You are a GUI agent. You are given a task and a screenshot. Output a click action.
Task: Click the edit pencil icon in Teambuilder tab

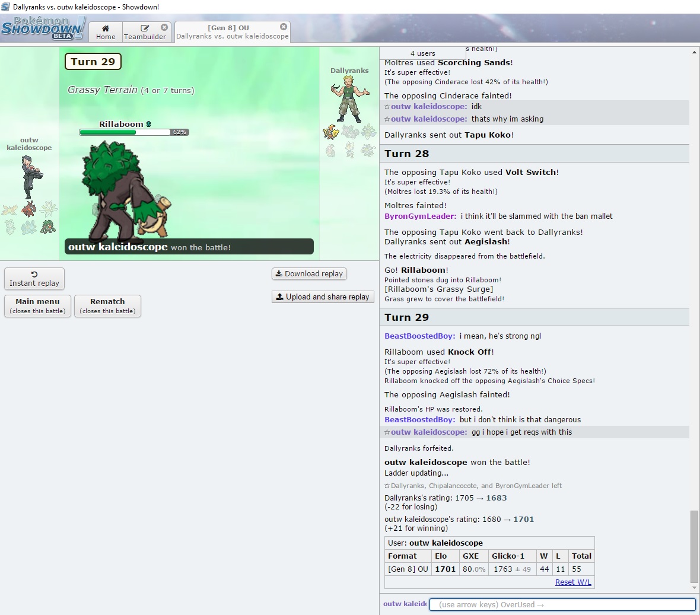pyautogui.click(x=145, y=28)
